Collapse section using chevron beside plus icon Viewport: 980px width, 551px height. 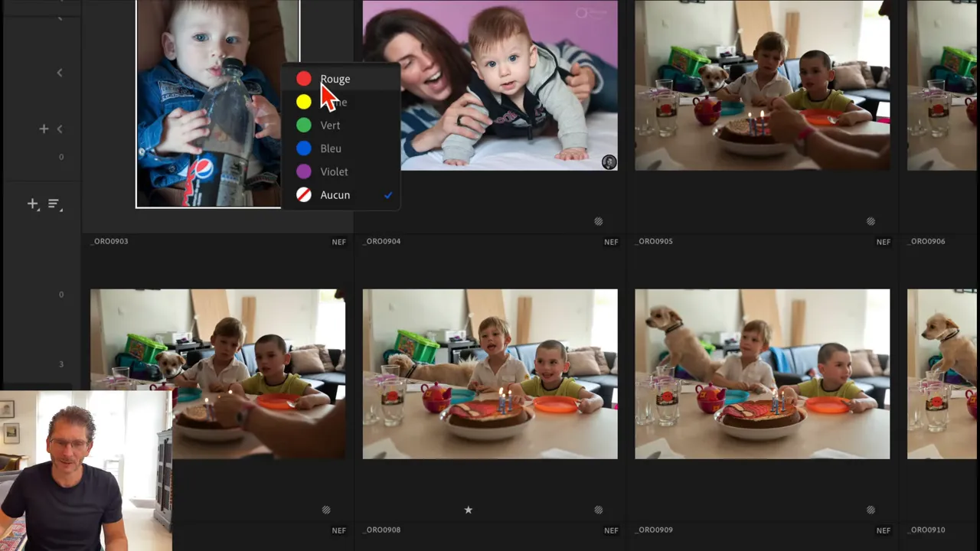point(60,129)
